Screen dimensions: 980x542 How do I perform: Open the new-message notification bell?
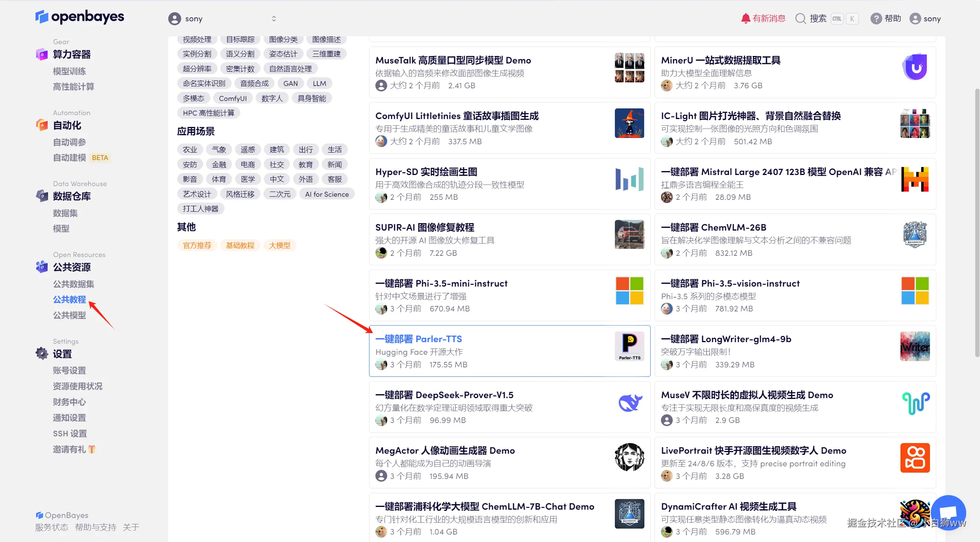tap(745, 19)
